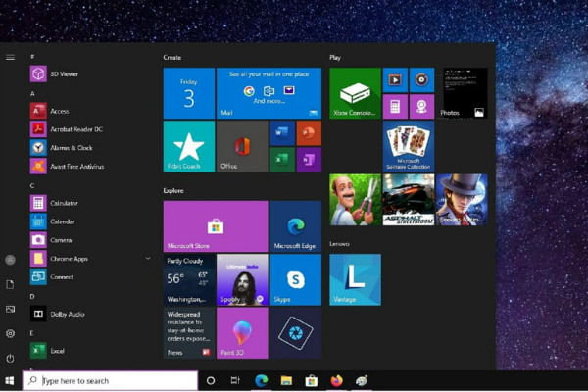Click the Create group header

[x=172, y=58]
